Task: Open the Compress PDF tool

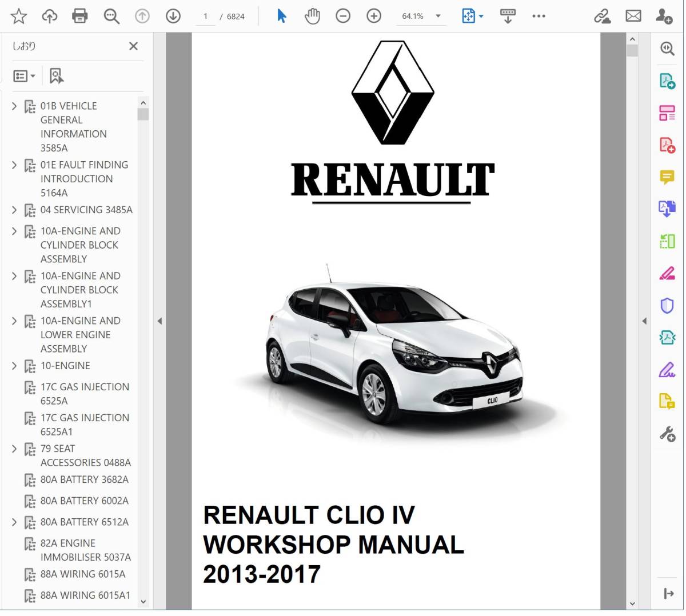Action: pyautogui.click(x=667, y=338)
